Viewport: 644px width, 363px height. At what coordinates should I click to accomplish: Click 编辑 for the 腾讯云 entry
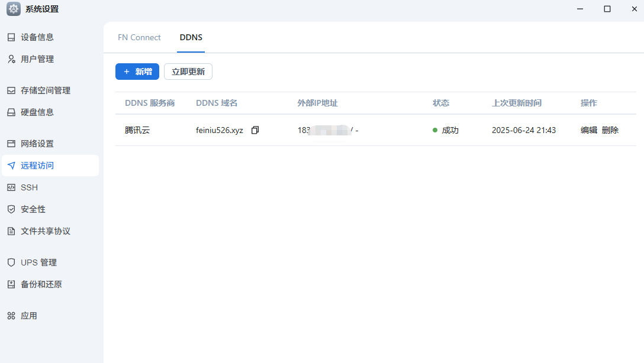pyautogui.click(x=588, y=131)
